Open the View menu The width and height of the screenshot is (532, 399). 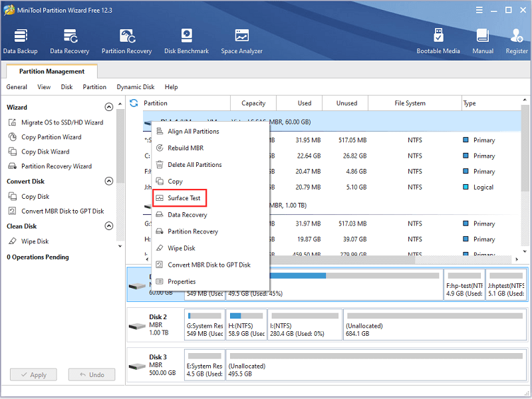[44, 87]
